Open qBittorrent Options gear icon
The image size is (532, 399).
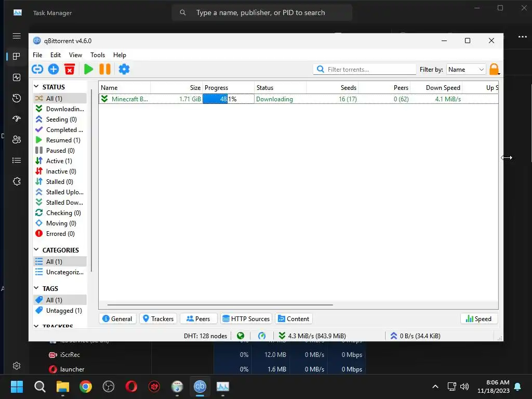[x=124, y=69]
